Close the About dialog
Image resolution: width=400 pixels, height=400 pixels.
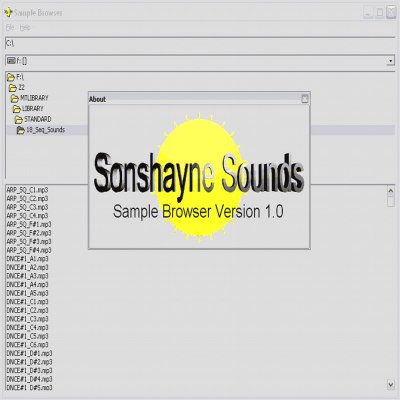point(305,99)
